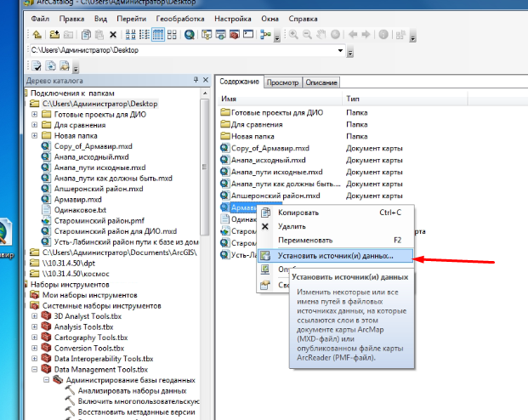Viewport: 528px width, 420px height.
Task: Go up one level in the catalog
Action: 37,34
